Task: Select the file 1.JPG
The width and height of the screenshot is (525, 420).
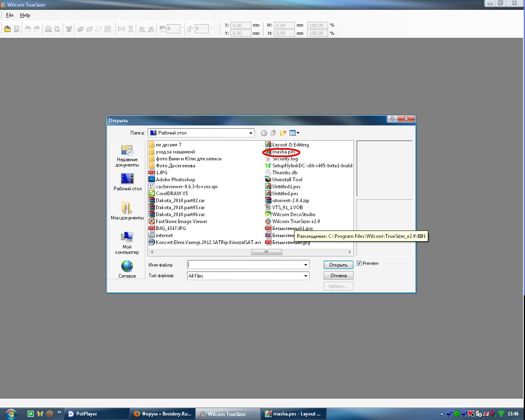Action: point(158,173)
